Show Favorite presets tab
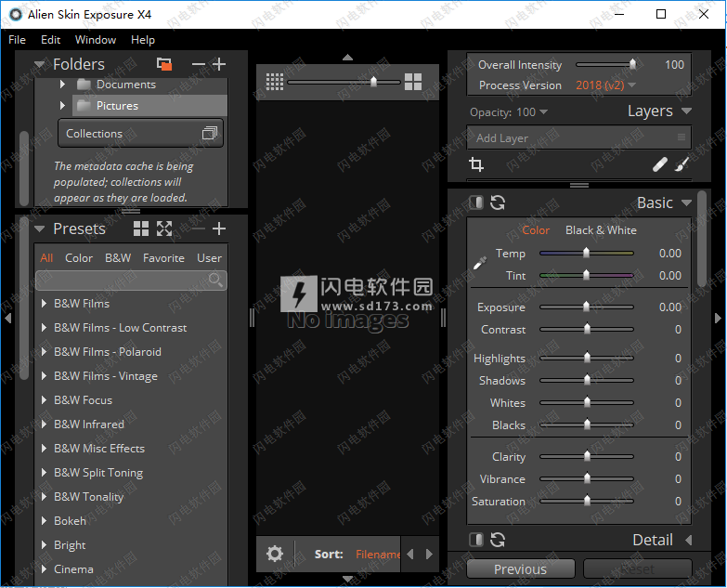The width and height of the screenshot is (727, 588). [x=163, y=258]
